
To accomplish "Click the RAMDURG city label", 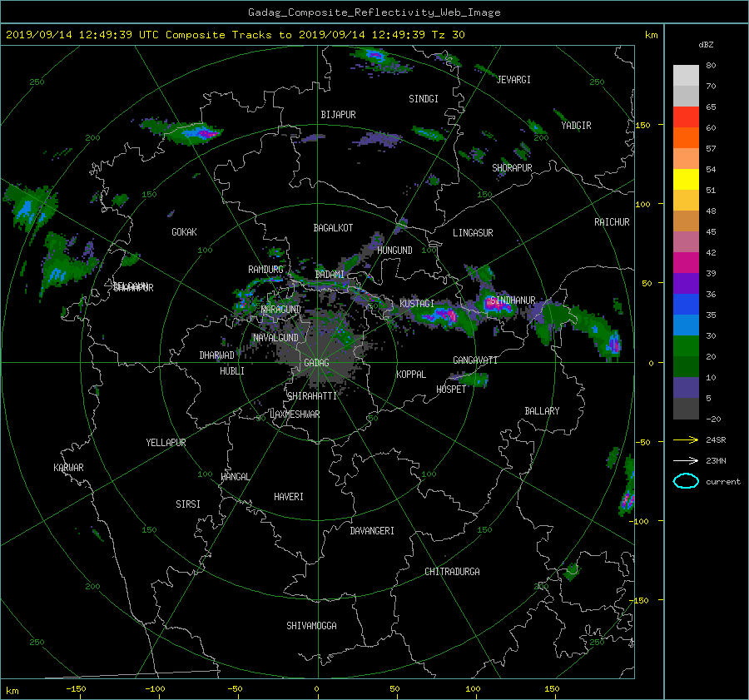I will coord(265,270).
